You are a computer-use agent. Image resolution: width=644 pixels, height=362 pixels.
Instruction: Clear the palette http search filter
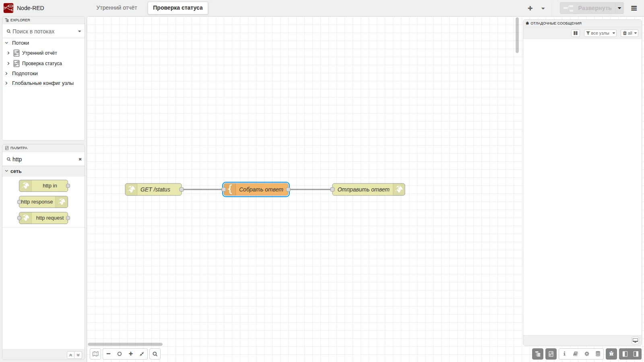click(80, 159)
